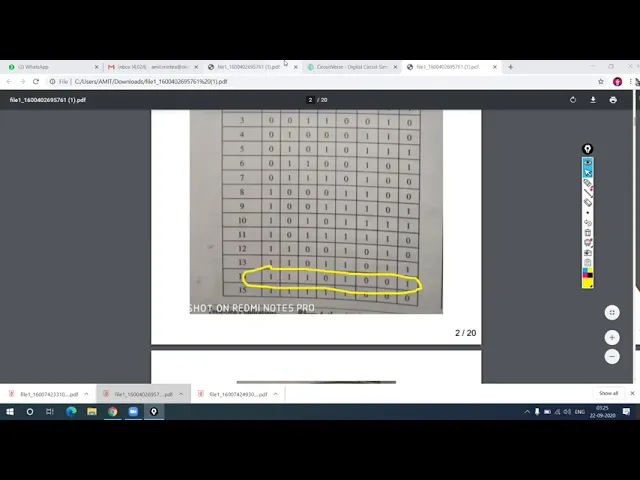Clear all ink with the trash icon

(587, 233)
